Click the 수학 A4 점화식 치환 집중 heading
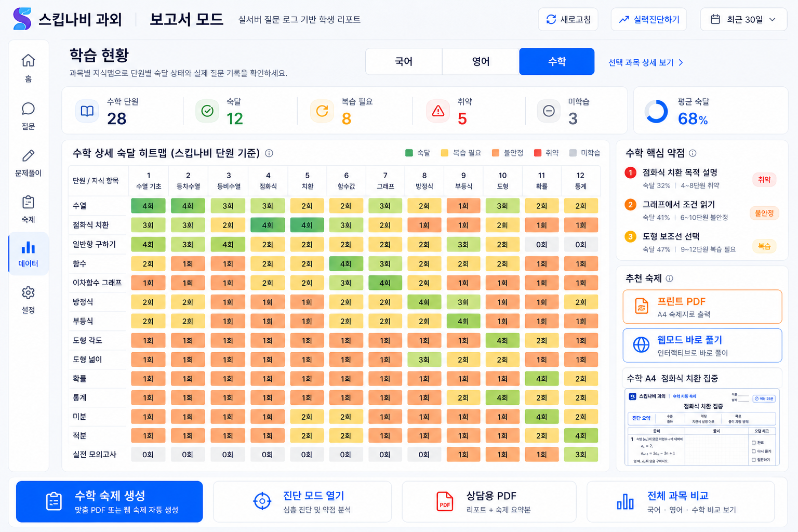This screenshot has width=798, height=532. pos(672,378)
